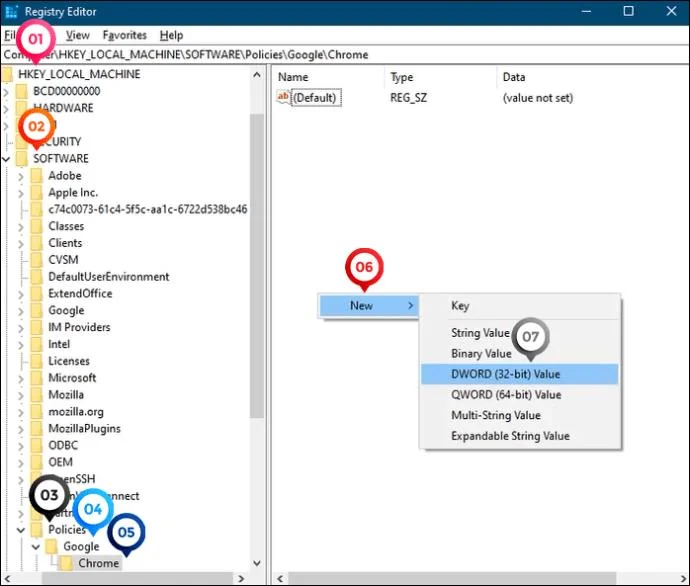This screenshot has height=586, width=690.
Task: Choose QWORD (64-bit) Value entry
Action: [x=519, y=395]
